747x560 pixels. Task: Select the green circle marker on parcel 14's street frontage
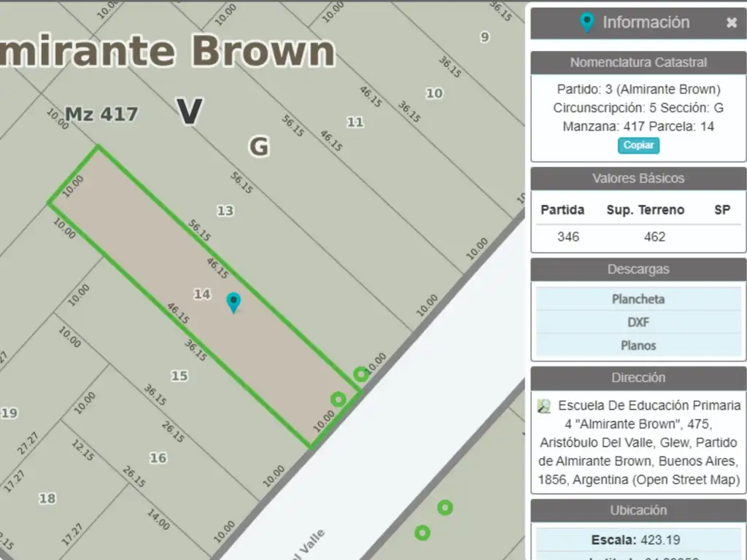point(338,399)
